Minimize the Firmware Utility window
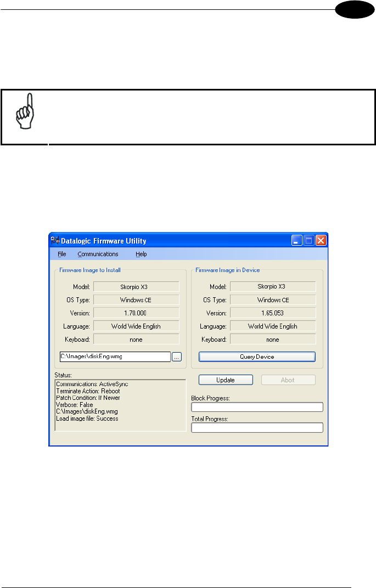The width and height of the screenshot is (376, 588). (297, 240)
